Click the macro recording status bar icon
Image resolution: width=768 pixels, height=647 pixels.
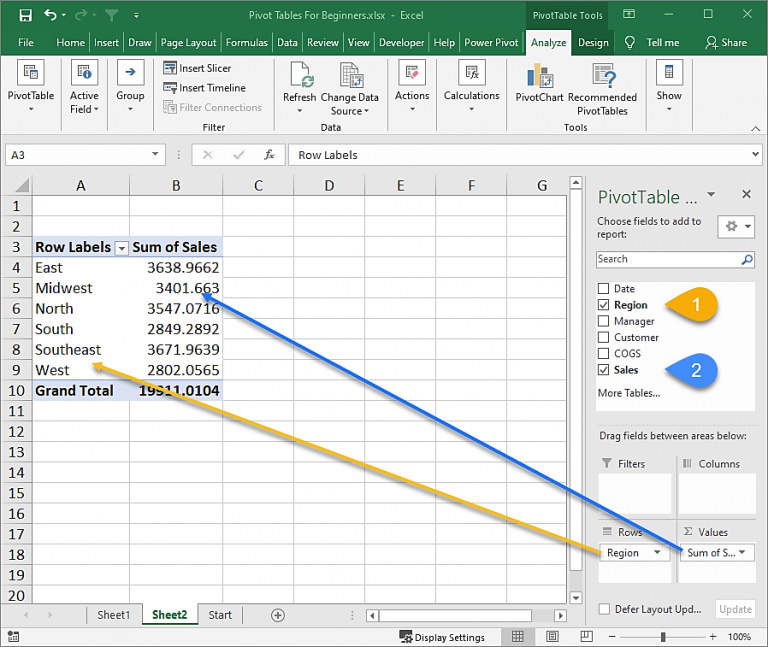pos(13,636)
